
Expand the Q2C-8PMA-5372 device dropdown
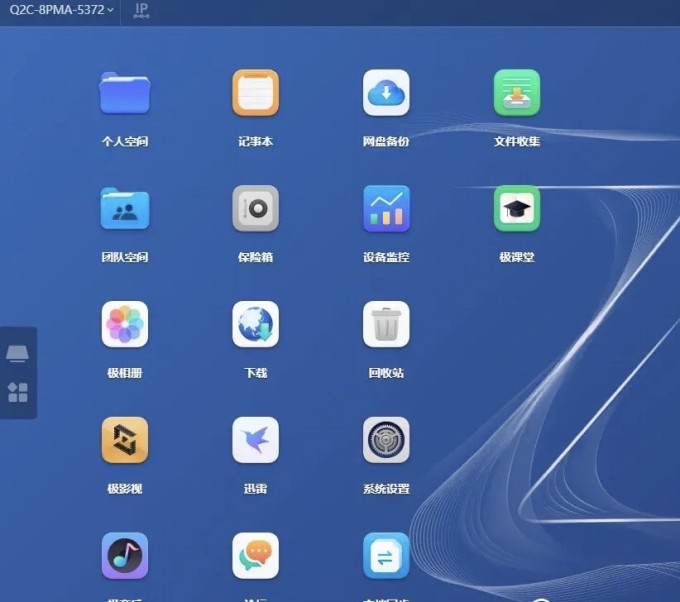pos(61,10)
